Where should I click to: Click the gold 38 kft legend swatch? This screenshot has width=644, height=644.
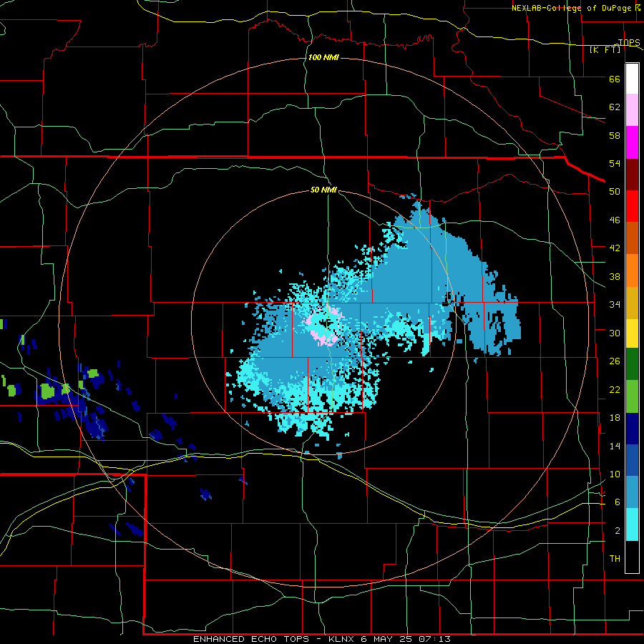pyautogui.click(x=632, y=302)
